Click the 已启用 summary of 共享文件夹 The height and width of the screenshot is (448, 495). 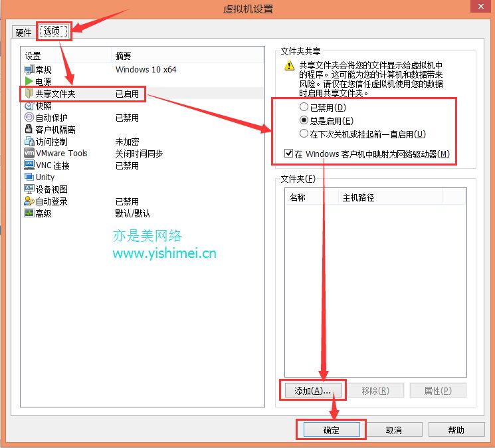[127, 94]
